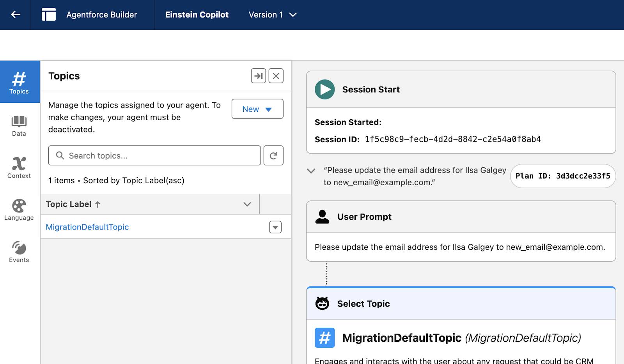Open MigrationDefaultTopic row actions menu
624x364 pixels.
(275, 227)
